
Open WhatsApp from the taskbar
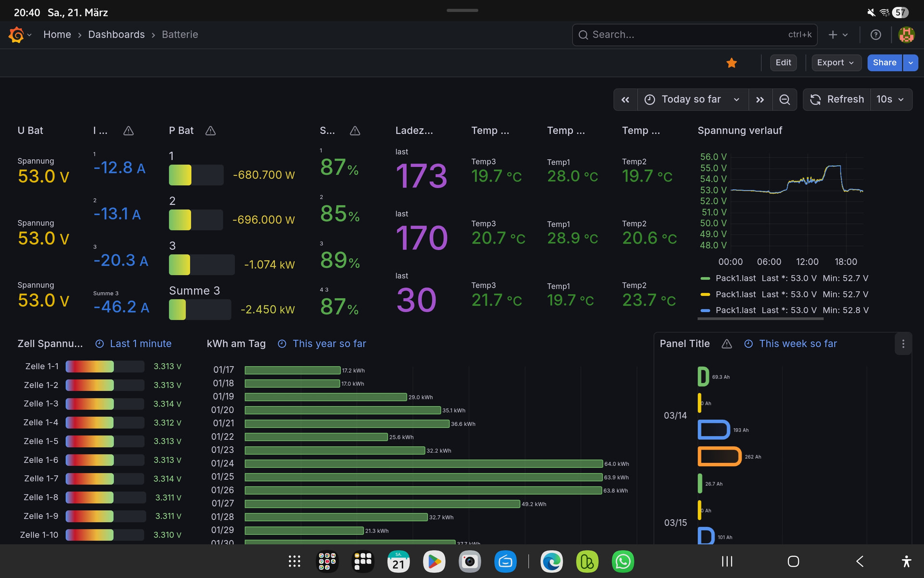click(x=623, y=561)
